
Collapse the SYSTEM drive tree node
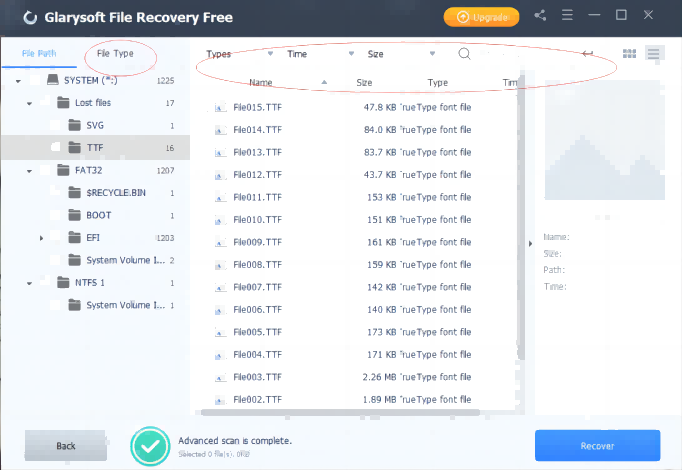coord(18,81)
